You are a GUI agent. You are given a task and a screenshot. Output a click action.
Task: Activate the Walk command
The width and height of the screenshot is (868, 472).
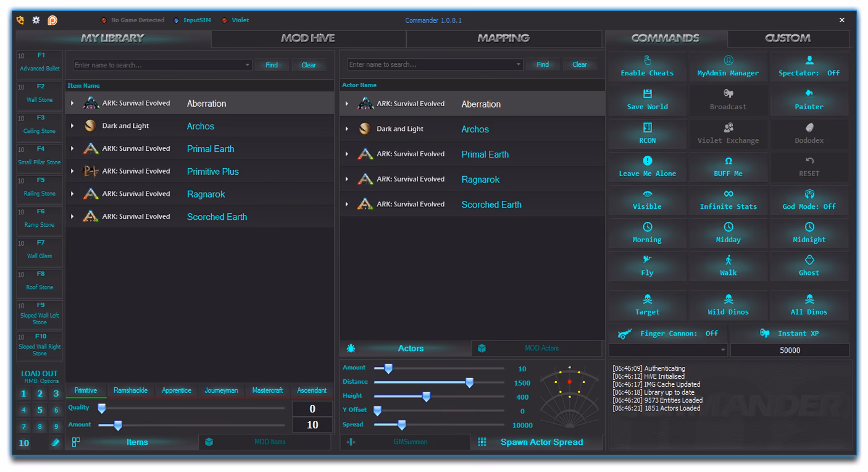pyautogui.click(x=728, y=266)
